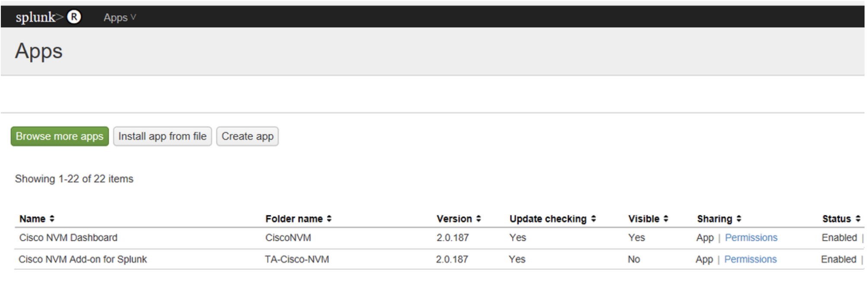This screenshot has height=284, width=868.
Task: Click Cisco NVM Add-on for Splunk name
Action: pyautogui.click(x=82, y=259)
